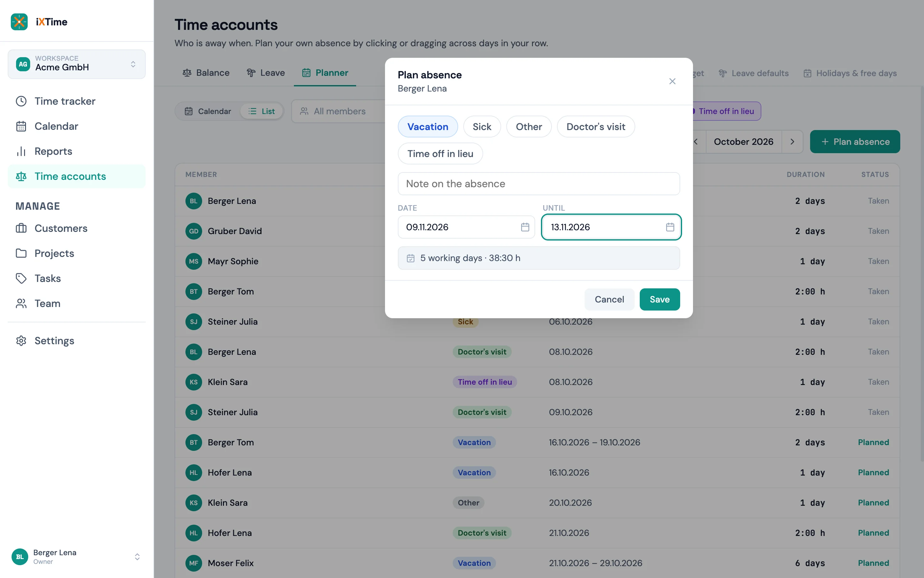Image resolution: width=924 pixels, height=578 pixels.
Task: Click the iXTime logo icon
Action: pos(19,22)
